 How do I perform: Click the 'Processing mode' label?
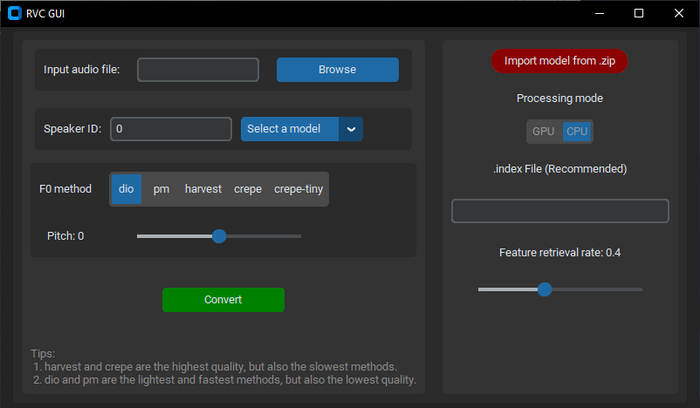coord(560,98)
